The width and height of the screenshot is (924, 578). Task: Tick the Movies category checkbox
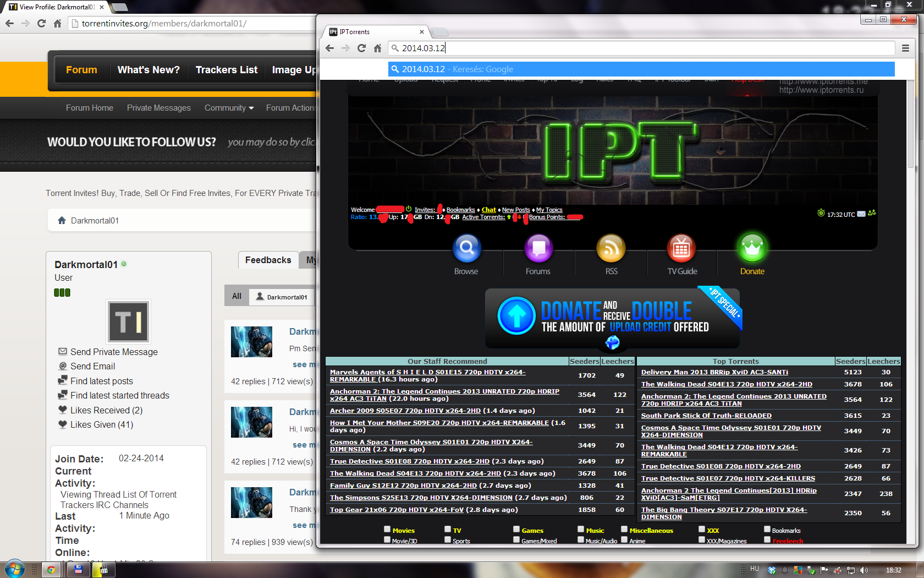pyautogui.click(x=387, y=529)
